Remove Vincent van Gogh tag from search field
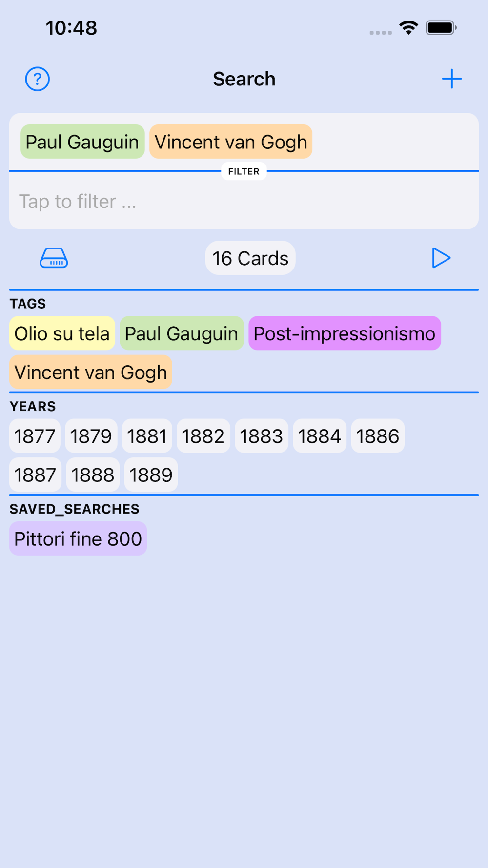 tap(231, 142)
